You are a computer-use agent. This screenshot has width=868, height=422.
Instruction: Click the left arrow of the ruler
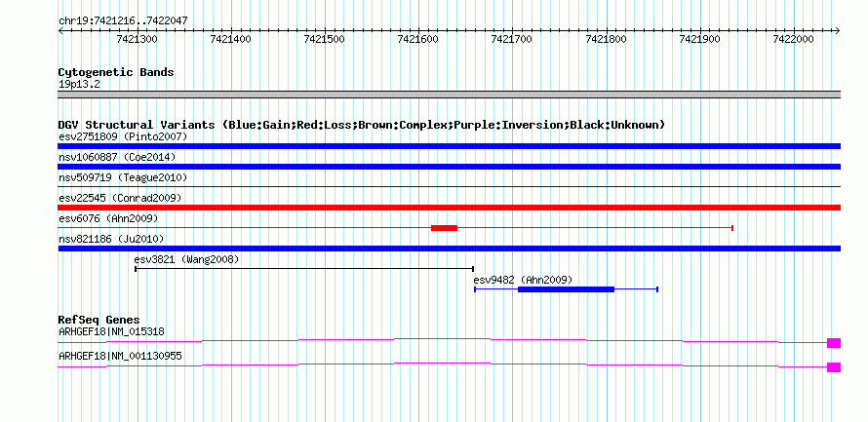click(x=60, y=30)
